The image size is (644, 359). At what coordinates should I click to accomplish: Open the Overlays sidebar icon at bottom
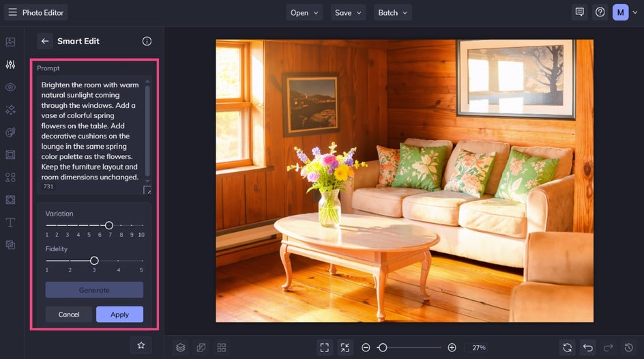tap(11, 245)
